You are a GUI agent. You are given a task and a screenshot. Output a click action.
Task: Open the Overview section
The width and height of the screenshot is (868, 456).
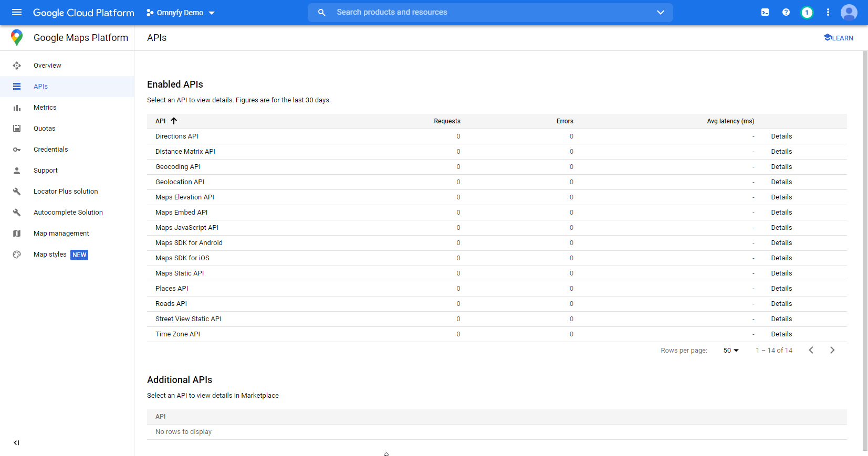click(47, 66)
